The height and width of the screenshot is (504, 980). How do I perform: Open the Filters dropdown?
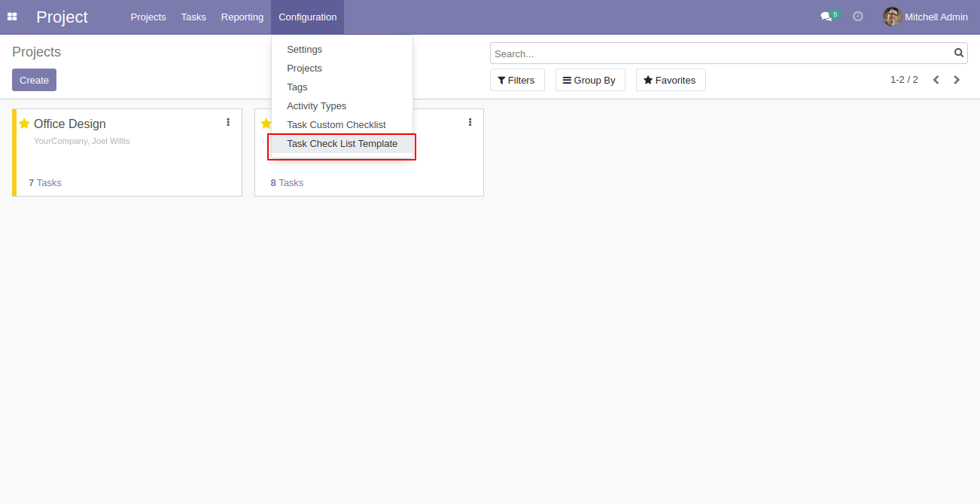point(517,80)
